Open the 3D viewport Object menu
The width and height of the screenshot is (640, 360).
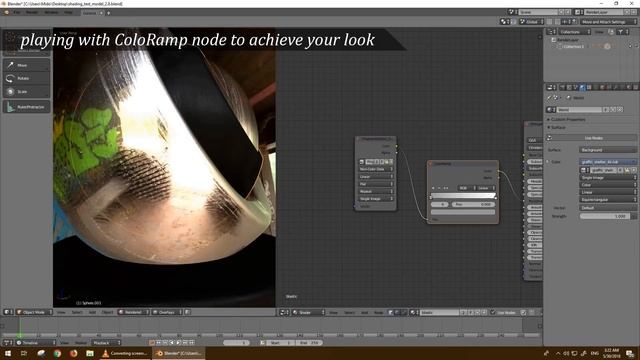[107, 312]
